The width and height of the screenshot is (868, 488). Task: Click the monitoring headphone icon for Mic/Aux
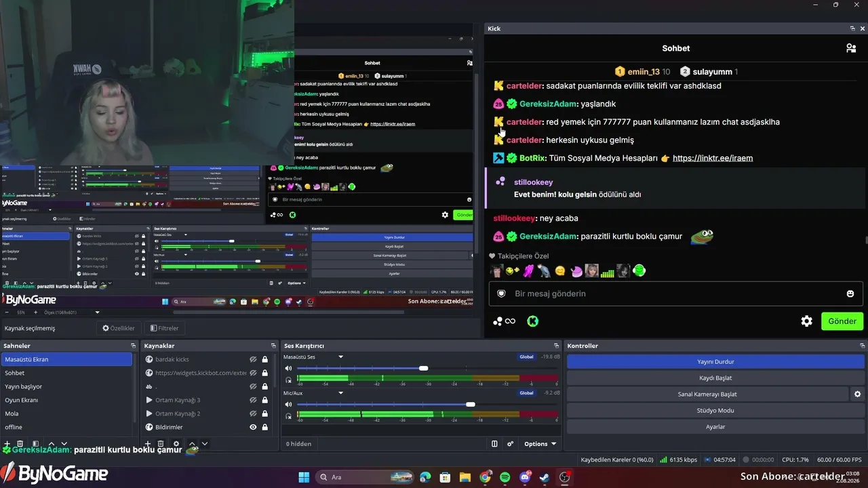[x=289, y=415]
